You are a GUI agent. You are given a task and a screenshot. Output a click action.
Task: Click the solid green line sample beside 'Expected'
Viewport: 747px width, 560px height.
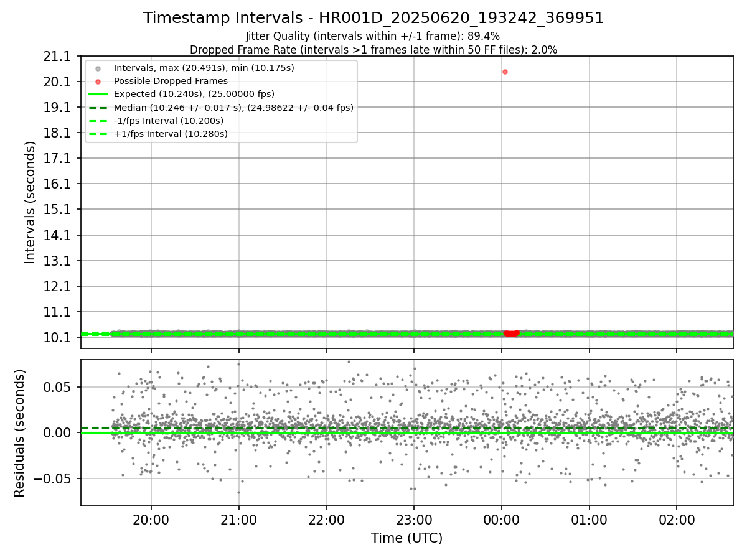point(98,95)
